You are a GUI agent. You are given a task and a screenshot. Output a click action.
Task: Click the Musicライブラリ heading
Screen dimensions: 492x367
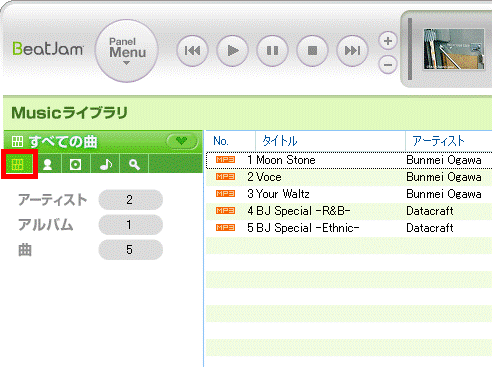point(69,113)
